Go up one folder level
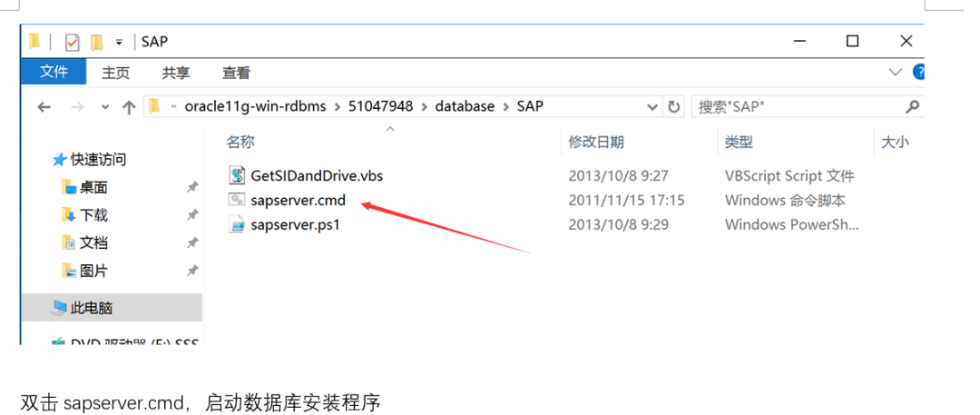The height and width of the screenshot is (415, 980). pos(130,107)
